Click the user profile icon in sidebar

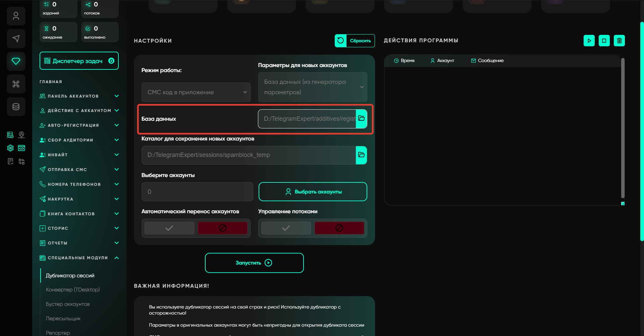click(16, 16)
